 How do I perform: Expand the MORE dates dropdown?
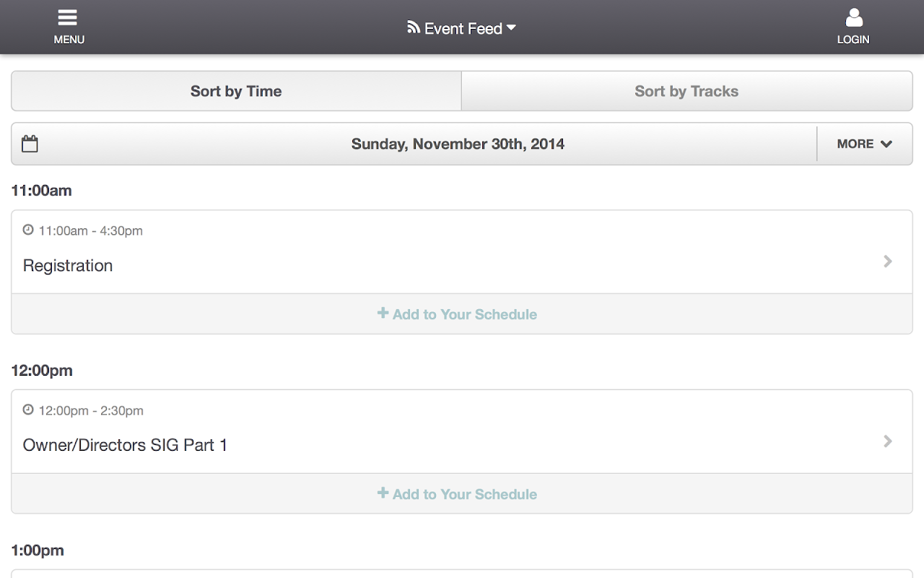coord(864,144)
